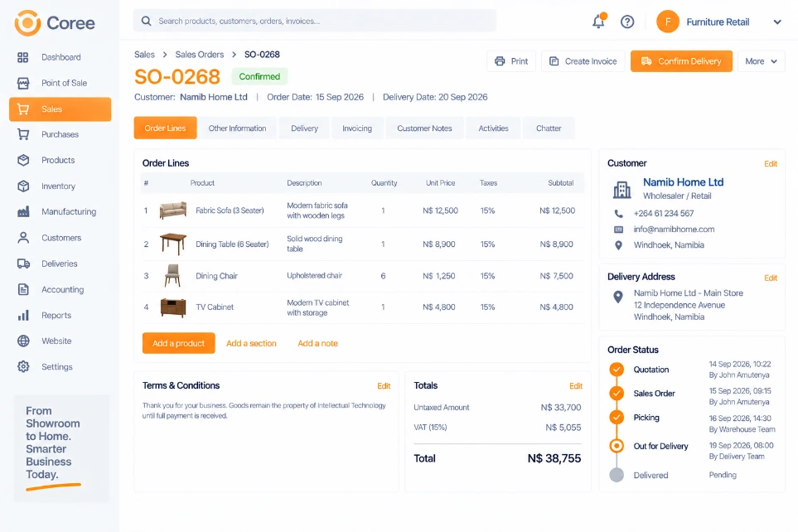Open the Deliveries truck icon
798x532 pixels.
click(23, 264)
